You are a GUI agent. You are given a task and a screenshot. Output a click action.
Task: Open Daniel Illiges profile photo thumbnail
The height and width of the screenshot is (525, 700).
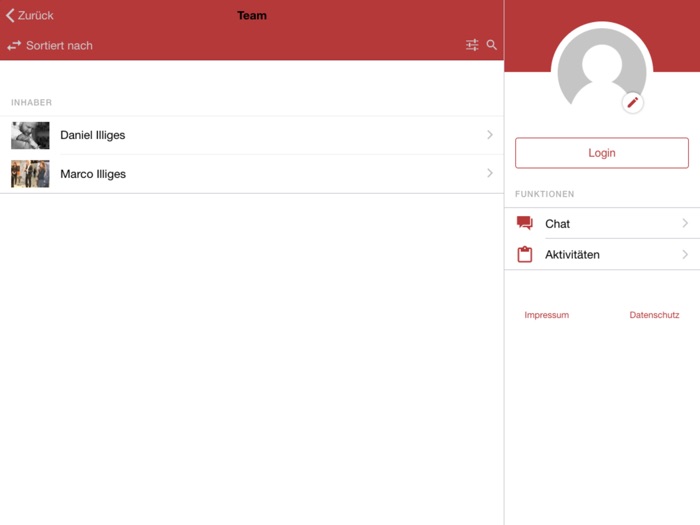30,135
